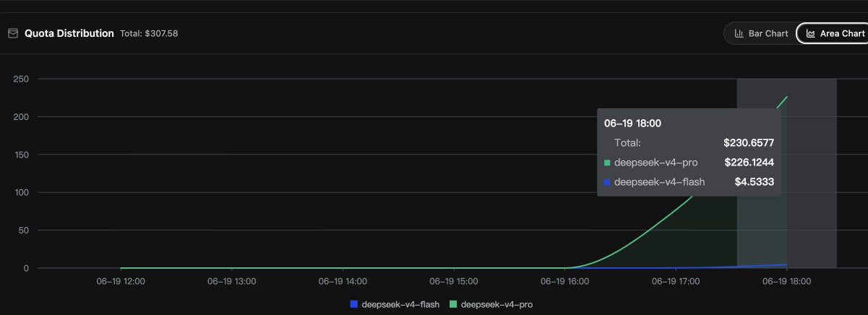Toggle deepseek-v4-flash legend series

pyautogui.click(x=394, y=304)
